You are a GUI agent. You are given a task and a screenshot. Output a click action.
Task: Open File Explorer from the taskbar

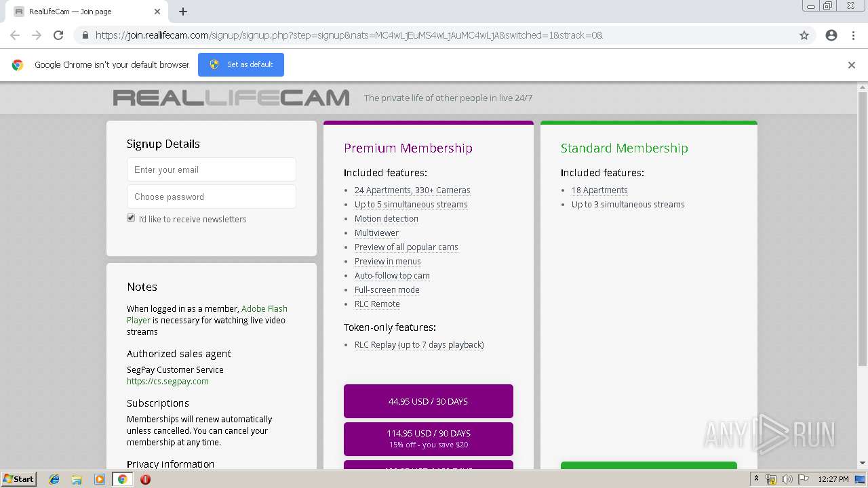77,479
